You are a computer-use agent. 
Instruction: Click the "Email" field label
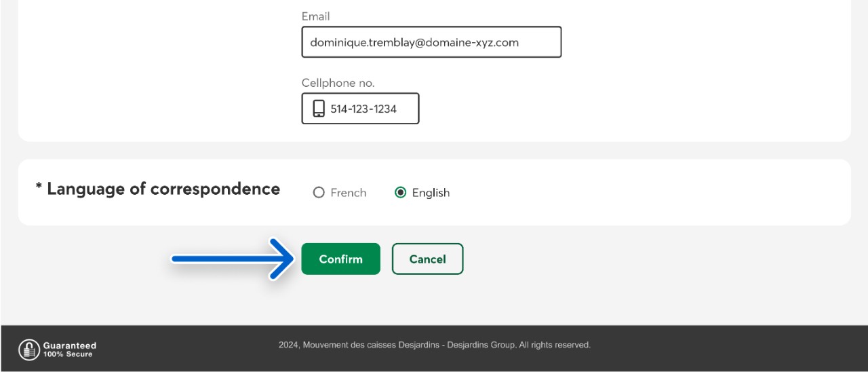coord(315,16)
